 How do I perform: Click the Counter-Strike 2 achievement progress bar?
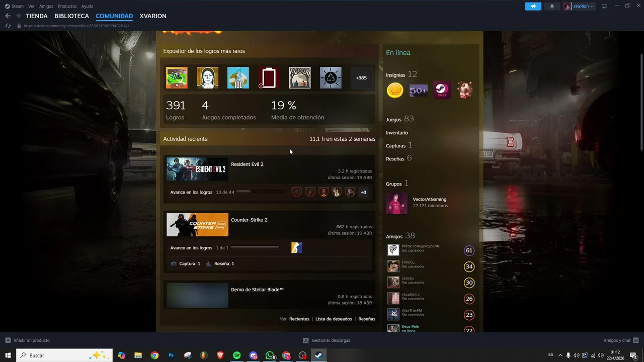click(x=255, y=247)
